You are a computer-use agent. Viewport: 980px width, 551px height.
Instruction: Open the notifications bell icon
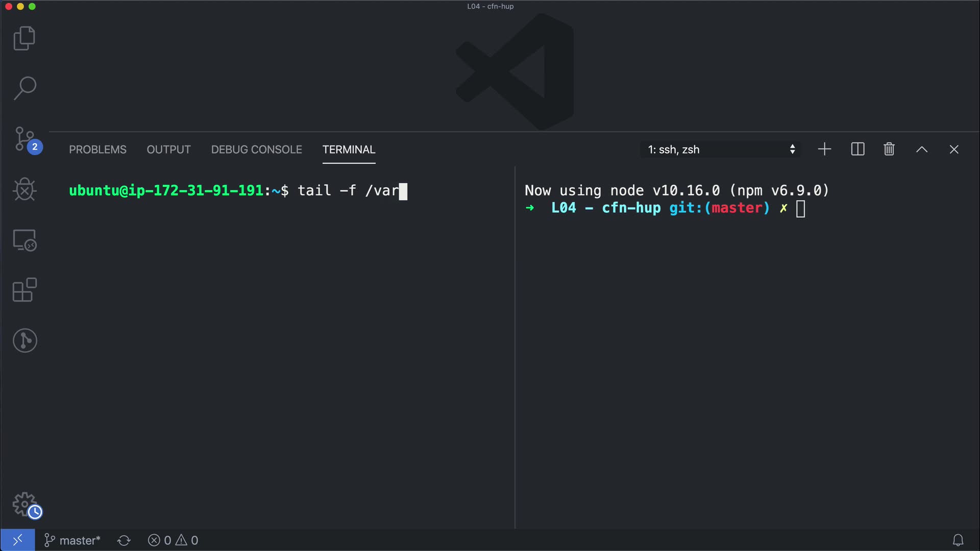click(x=958, y=540)
